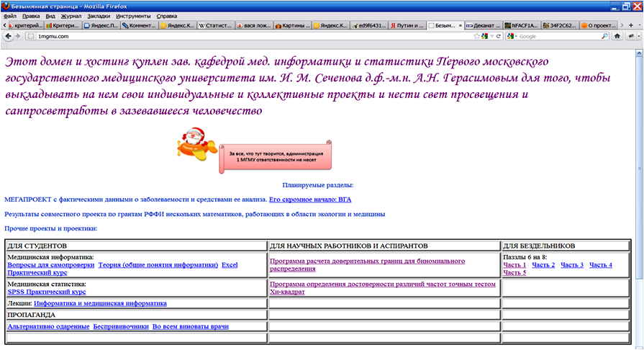The height and width of the screenshot is (350, 644).
Task: Click the magnifier icon in the Google search box
Action: point(604,36)
